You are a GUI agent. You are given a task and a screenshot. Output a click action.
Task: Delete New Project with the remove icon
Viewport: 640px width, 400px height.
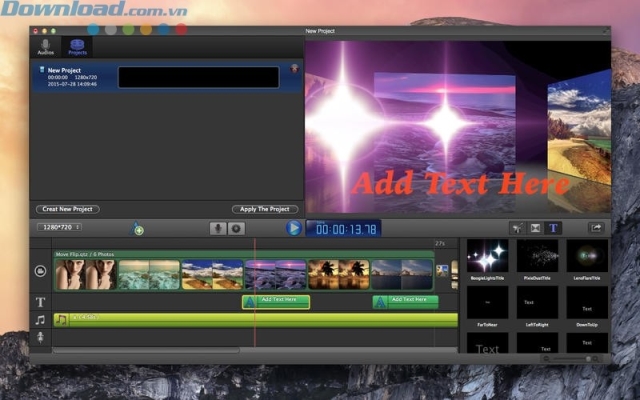pyautogui.click(x=295, y=69)
